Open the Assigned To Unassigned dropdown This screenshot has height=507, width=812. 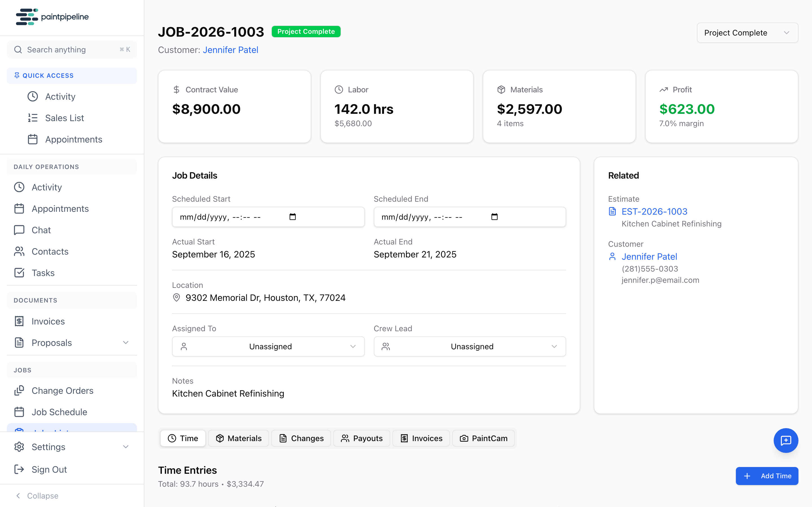pos(268,346)
